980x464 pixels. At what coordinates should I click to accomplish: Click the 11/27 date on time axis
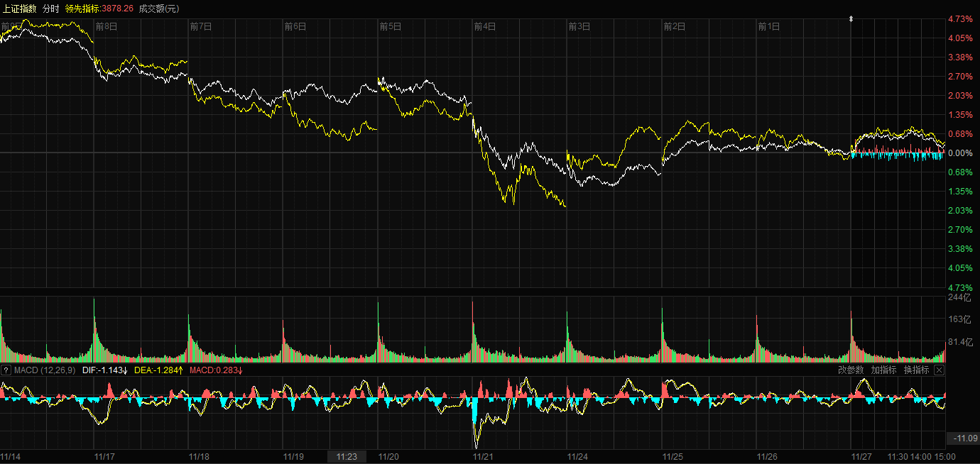pos(861,457)
